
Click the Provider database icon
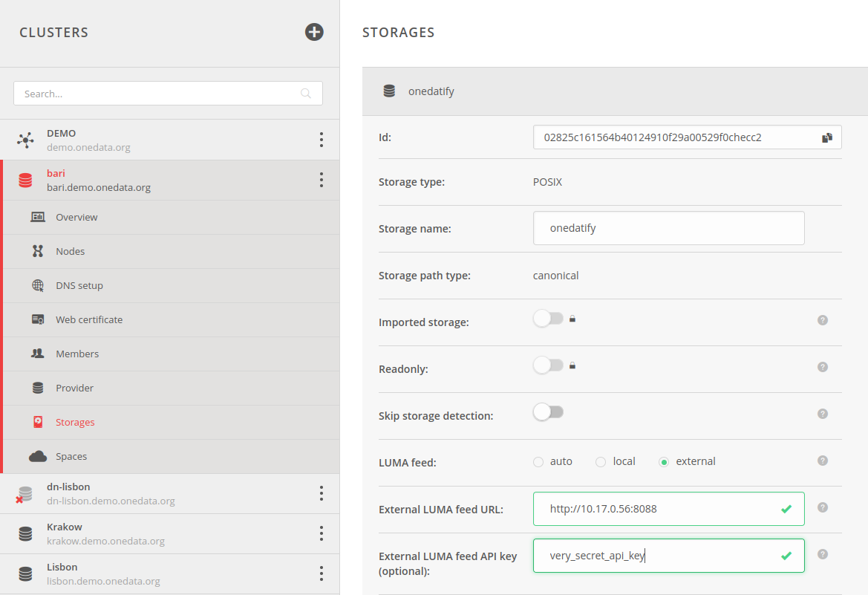point(38,388)
